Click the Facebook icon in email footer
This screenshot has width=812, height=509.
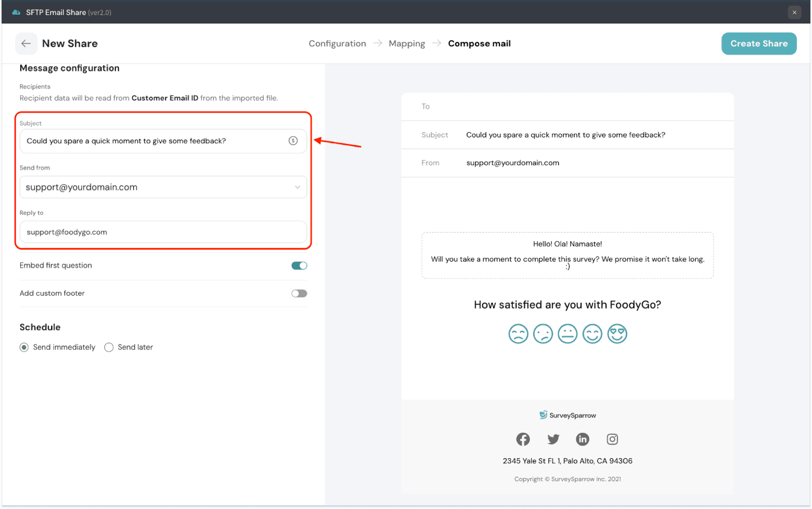tap(523, 439)
